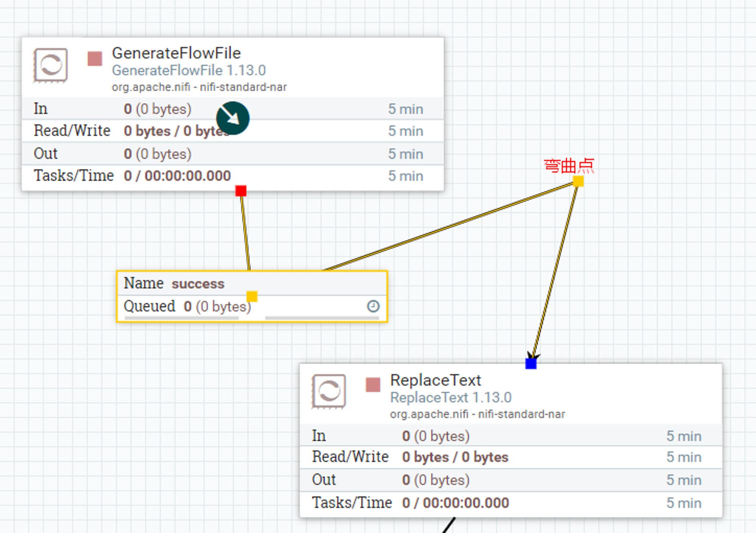Image resolution: width=756 pixels, height=533 pixels.
Task: Click the ReplaceText processor icon
Action: point(328,392)
